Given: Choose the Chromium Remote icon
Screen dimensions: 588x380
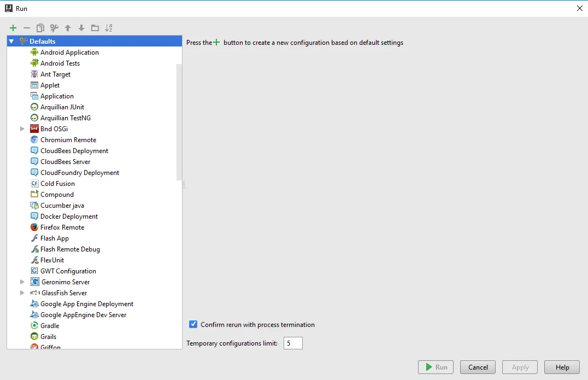Looking at the screenshot, I should pyautogui.click(x=34, y=139).
